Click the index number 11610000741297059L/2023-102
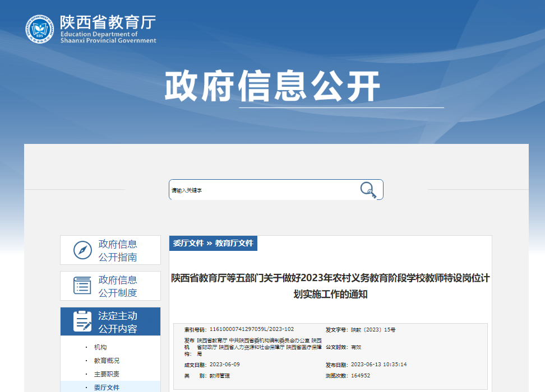 pos(252,329)
